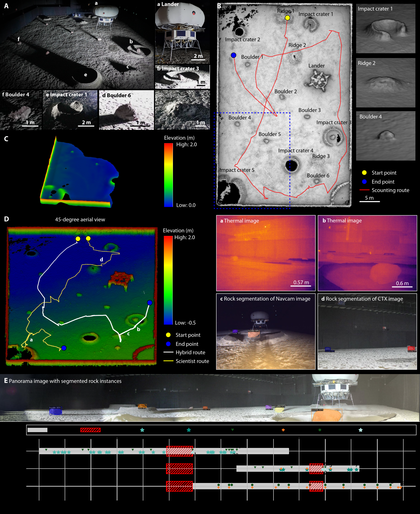The width and height of the screenshot is (420, 514).
Task: Open the Boulder 4 grayscale 3D render
Action: click(386, 136)
